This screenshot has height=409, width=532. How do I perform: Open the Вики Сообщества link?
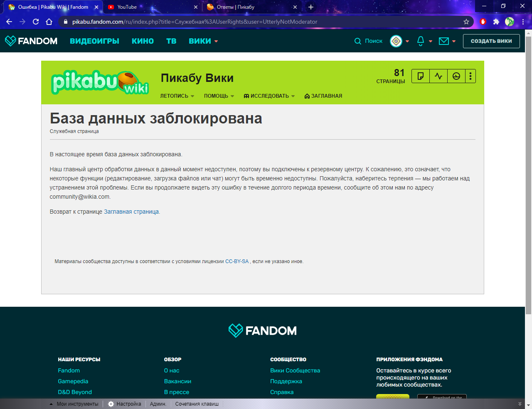[295, 370]
